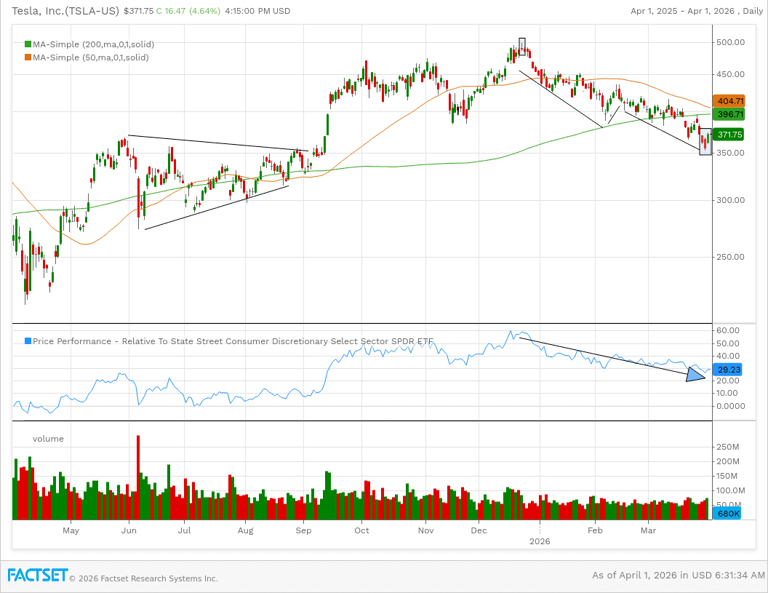The height and width of the screenshot is (593, 768).
Task: Click the Feb label on the time axis
Action: point(595,530)
